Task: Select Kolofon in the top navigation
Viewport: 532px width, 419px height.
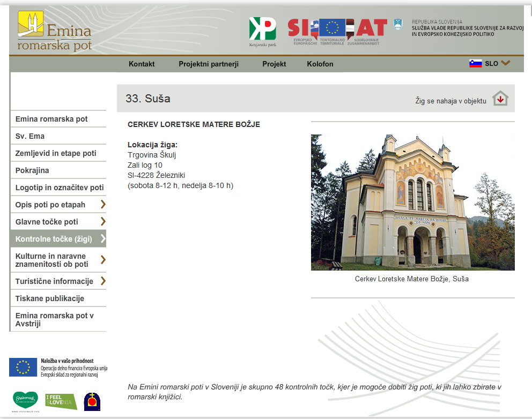Action: point(320,64)
